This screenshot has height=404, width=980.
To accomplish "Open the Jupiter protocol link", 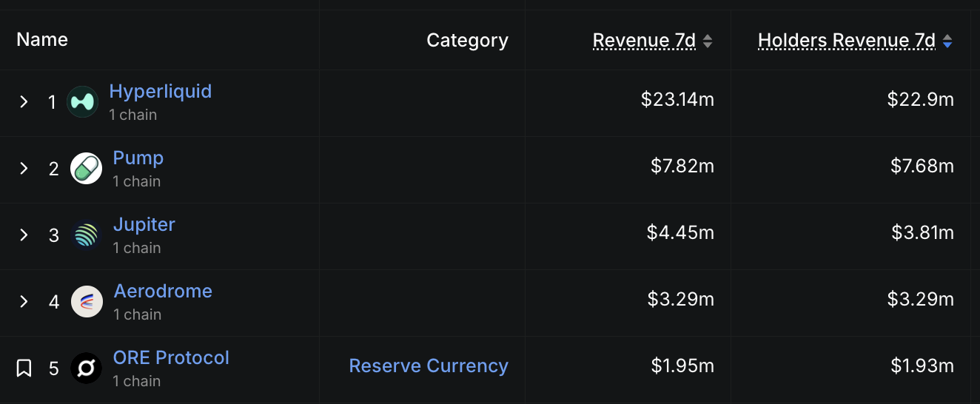I will (144, 224).
